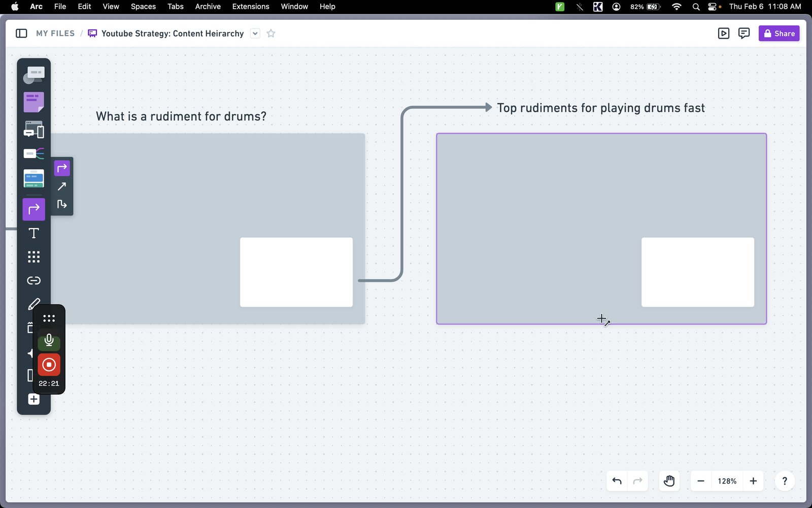Select the pencil draw tool
This screenshot has height=508, width=812.
click(x=34, y=304)
